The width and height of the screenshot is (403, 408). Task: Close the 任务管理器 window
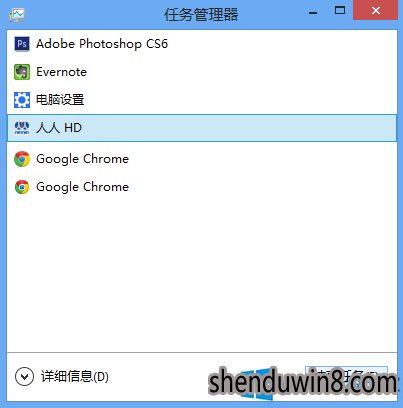click(x=375, y=11)
